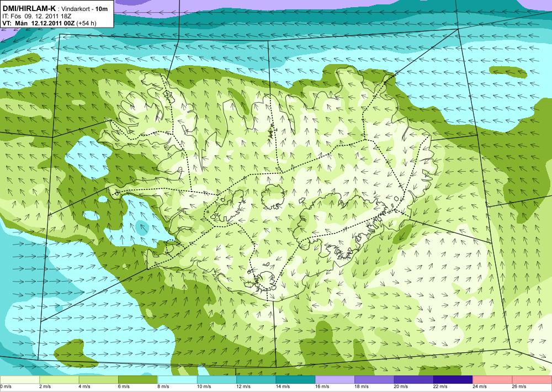The image size is (552, 392).
Task: Click the "18 m/s" legend label
Action: pos(362,386)
